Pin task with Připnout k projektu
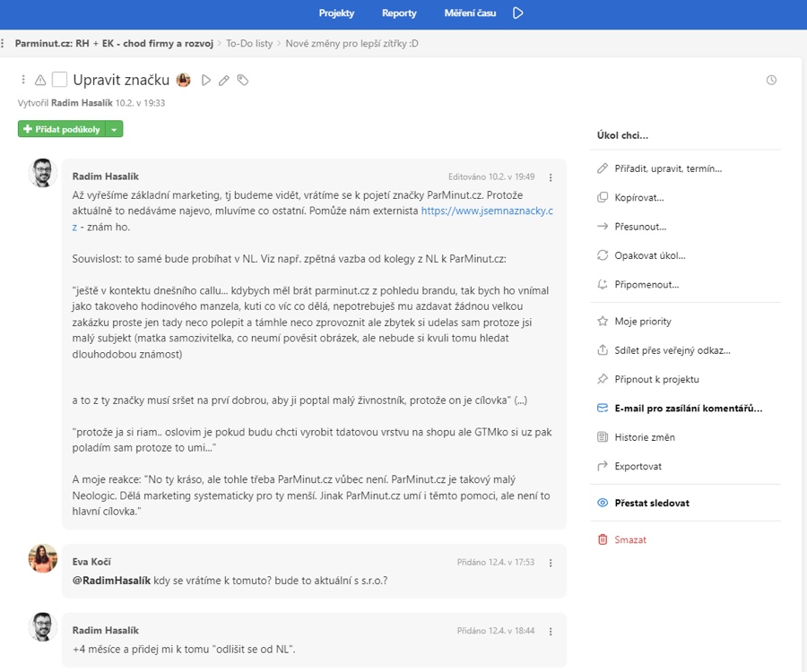 tap(656, 379)
